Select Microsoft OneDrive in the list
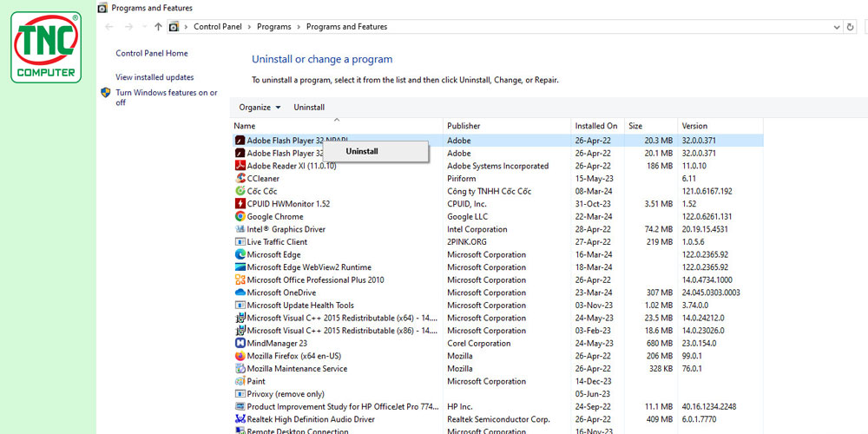This screenshot has height=434, width=868. coord(281,293)
